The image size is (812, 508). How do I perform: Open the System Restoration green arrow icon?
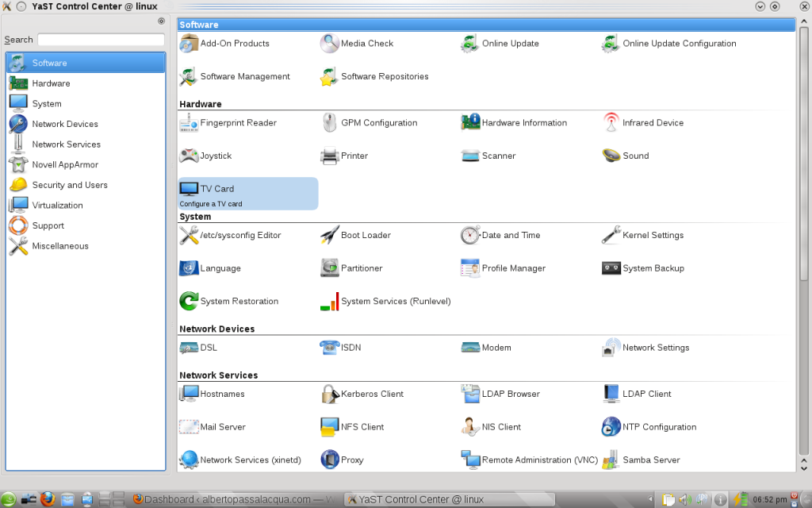coord(189,302)
